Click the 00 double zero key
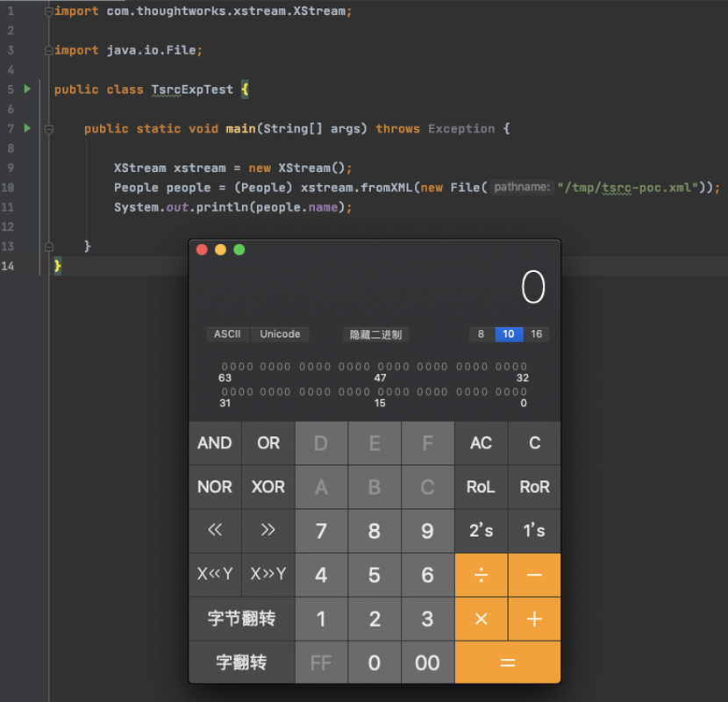 [x=428, y=663]
